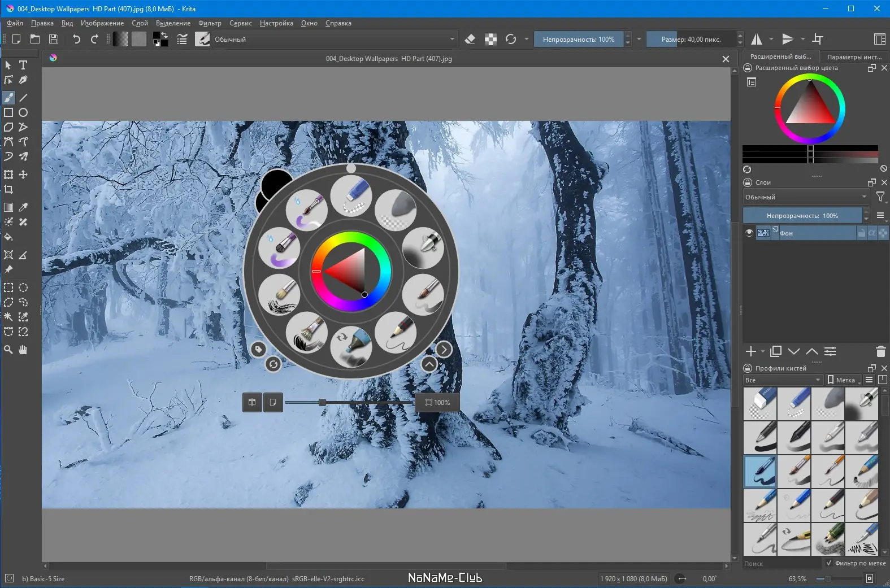Choose the Rectangle shape tool
Screen dimensions: 890x588
click(8, 112)
